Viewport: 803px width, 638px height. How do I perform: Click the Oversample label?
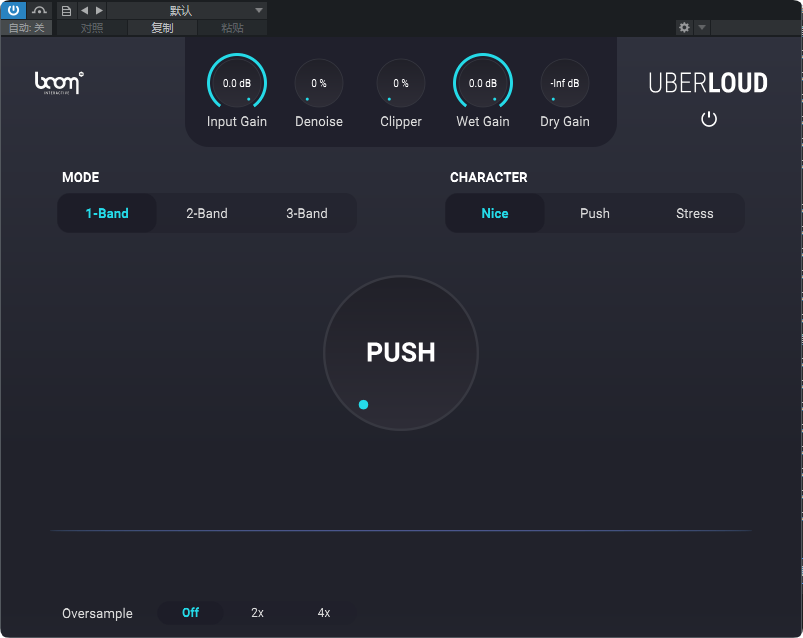[97, 613]
